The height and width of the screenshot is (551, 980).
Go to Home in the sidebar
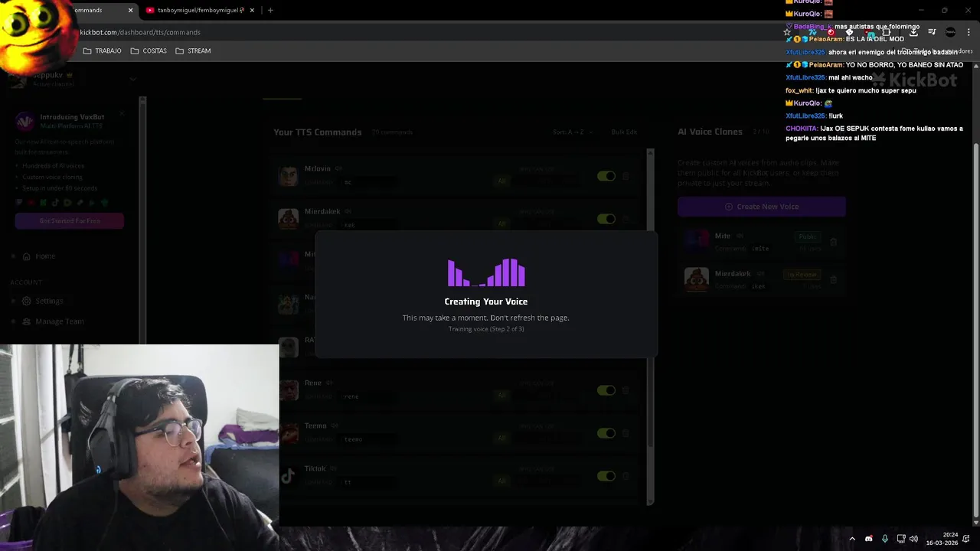pos(38,256)
